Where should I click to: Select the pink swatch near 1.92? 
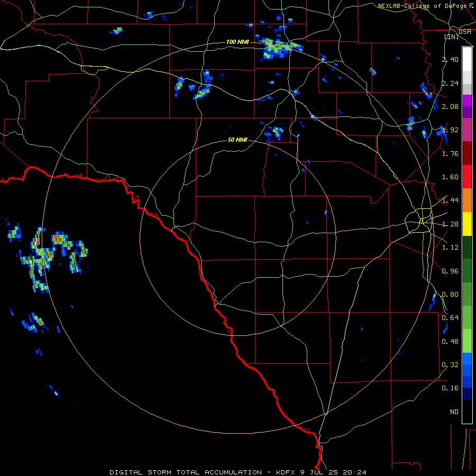[x=467, y=130]
